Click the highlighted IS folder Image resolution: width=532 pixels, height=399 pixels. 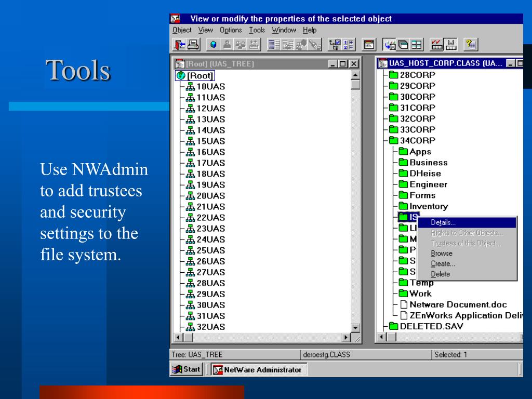tap(408, 217)
